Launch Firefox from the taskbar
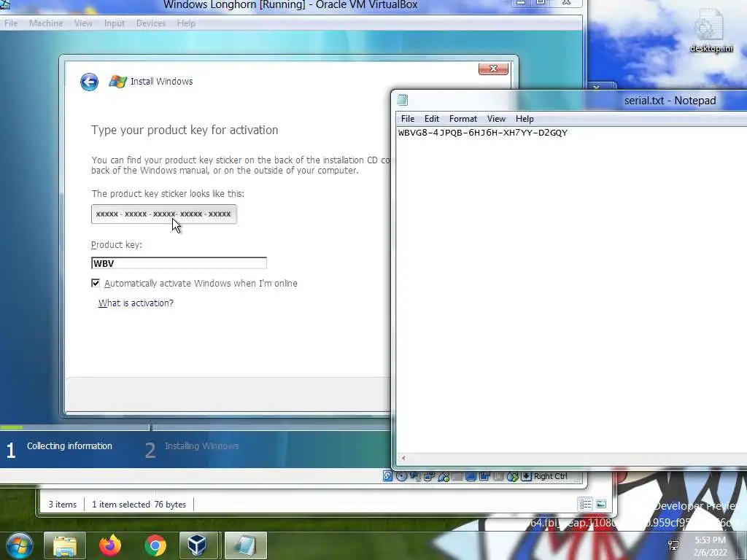Image resolution: width=747 pixels, height=560 pixels. [x=110, y=545]
